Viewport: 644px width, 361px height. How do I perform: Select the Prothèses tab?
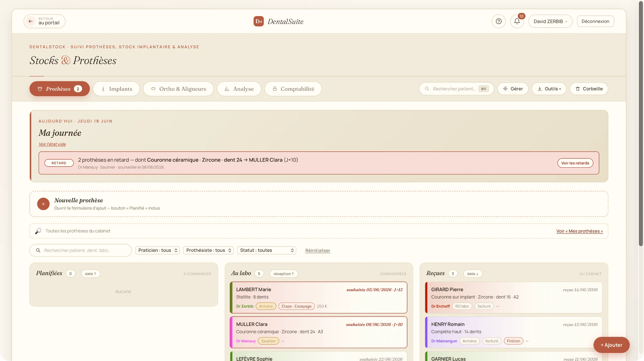point(60,89)
